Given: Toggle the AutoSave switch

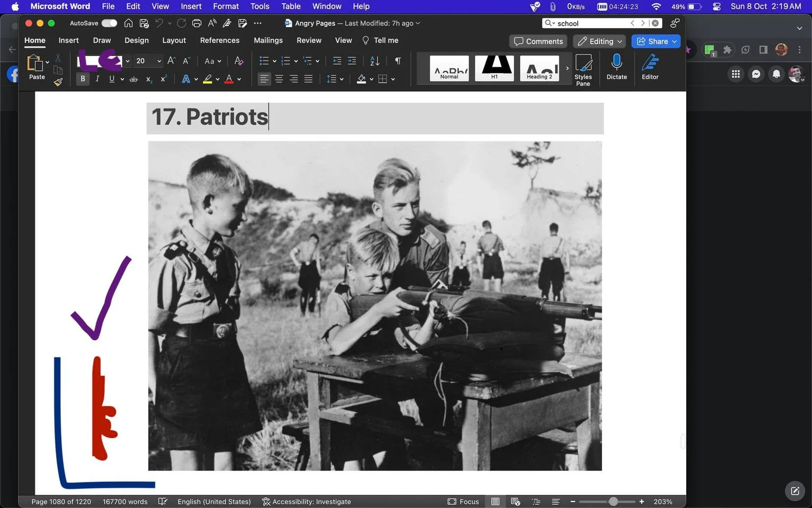Looking at the screenshot, I should coord(109,23).
